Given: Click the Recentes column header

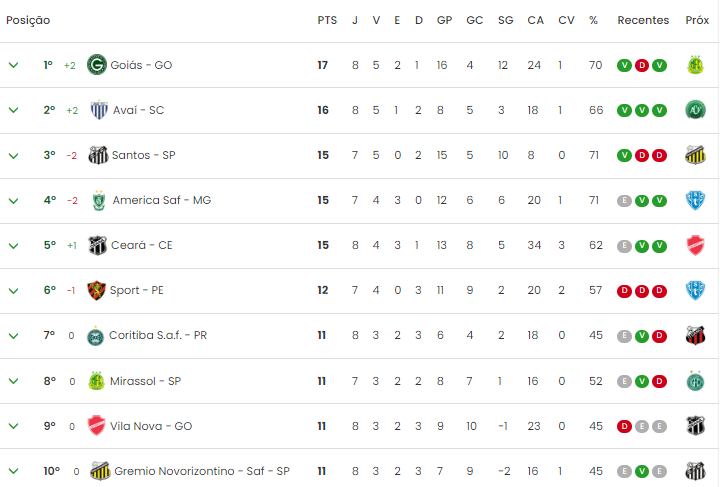Looking at the screenshot, I should click(x=643, y=20).
